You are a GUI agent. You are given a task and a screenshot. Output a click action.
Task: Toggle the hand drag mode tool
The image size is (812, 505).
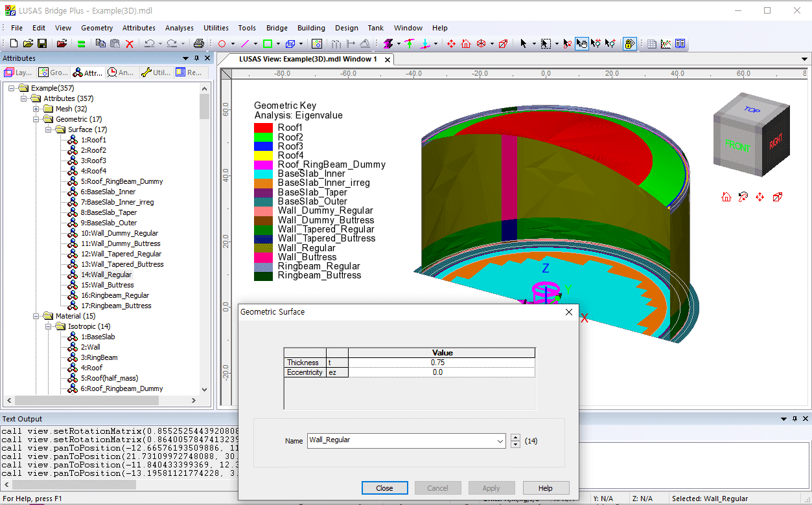[582, 43]
